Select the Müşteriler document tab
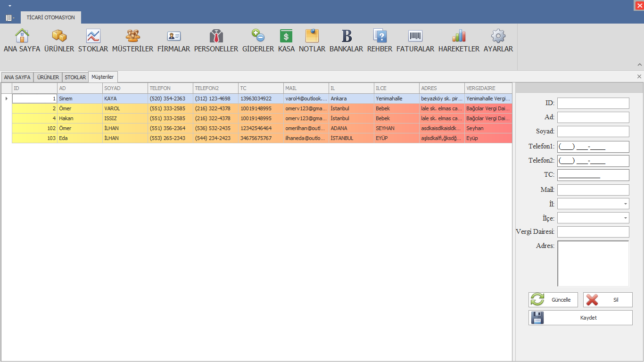644x362 pixels. 103,77
